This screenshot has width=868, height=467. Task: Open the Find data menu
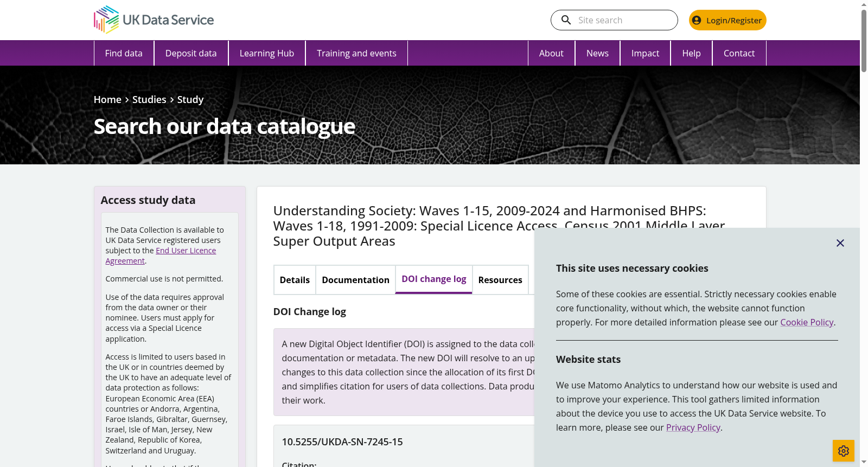pos(124,53)
